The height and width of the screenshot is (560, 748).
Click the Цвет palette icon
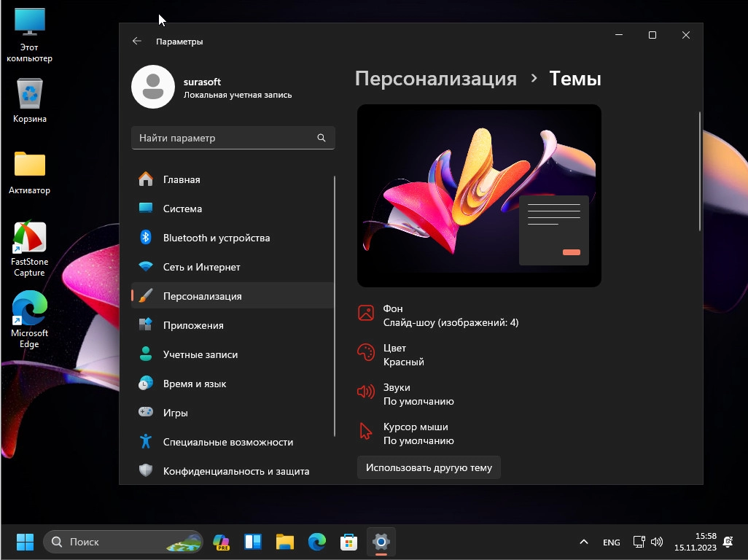click(366, 352)
